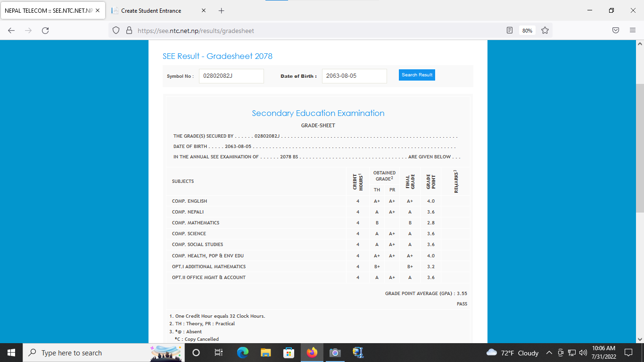Open File Explorer from the taskbar

click(x=266, y=353)
